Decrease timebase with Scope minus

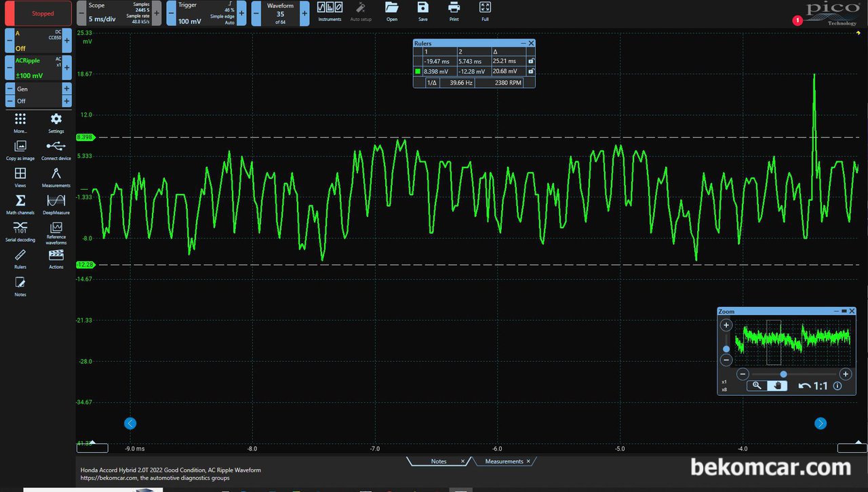click(80, 13)
